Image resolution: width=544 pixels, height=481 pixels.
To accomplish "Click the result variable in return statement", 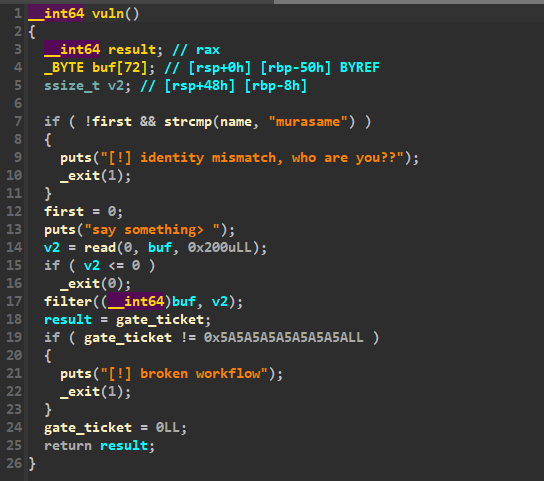I will 124,445.
